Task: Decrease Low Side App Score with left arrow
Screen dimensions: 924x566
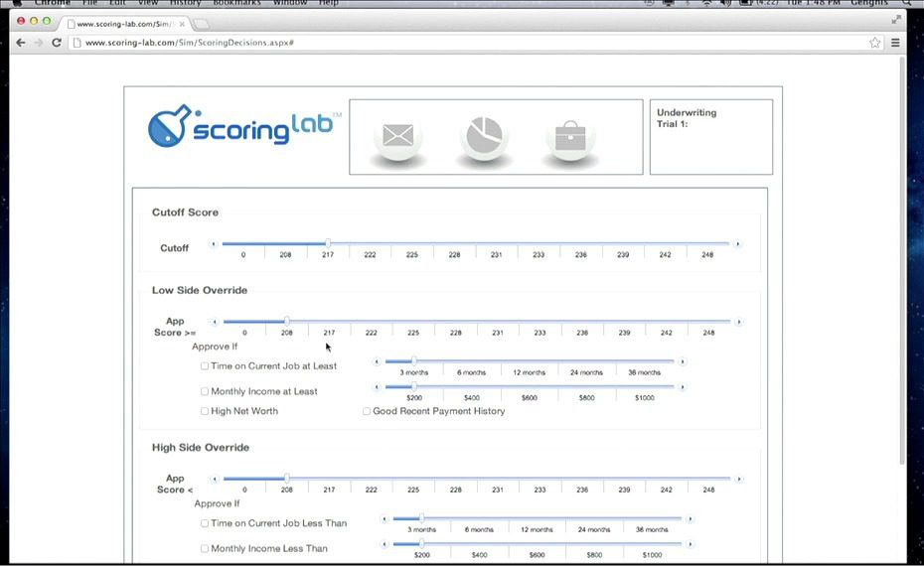Action: click(214, 322)
